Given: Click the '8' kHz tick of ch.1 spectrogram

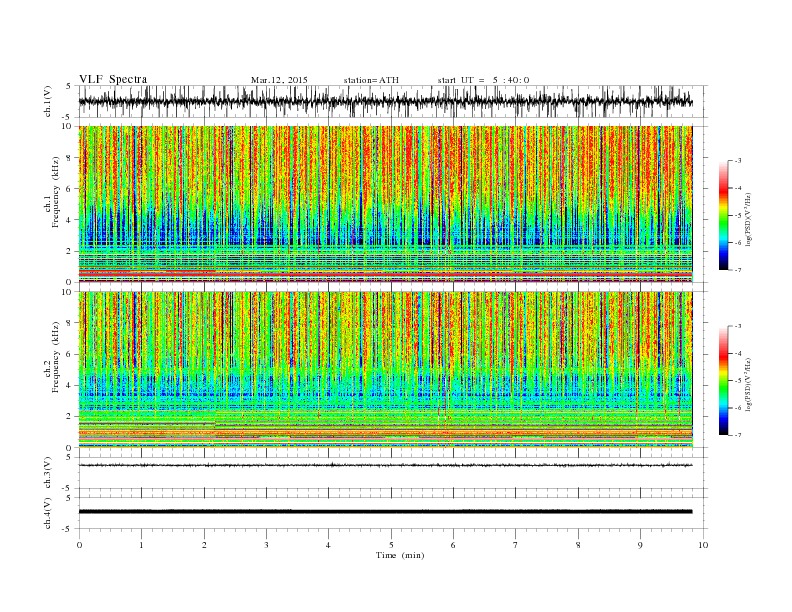Looking at the screenshot, I should pyautogui.click(x=70, y=158).
